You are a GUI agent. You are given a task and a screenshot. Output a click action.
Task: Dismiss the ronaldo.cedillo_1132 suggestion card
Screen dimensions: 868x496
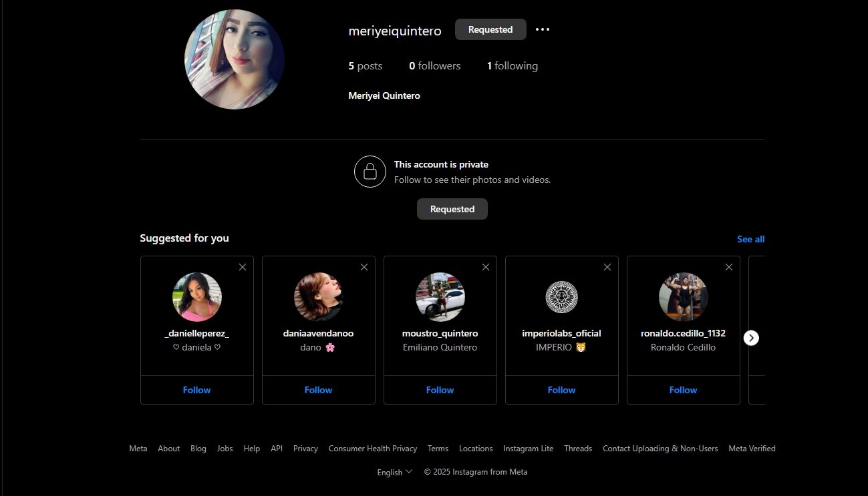[x=729, y=267]
